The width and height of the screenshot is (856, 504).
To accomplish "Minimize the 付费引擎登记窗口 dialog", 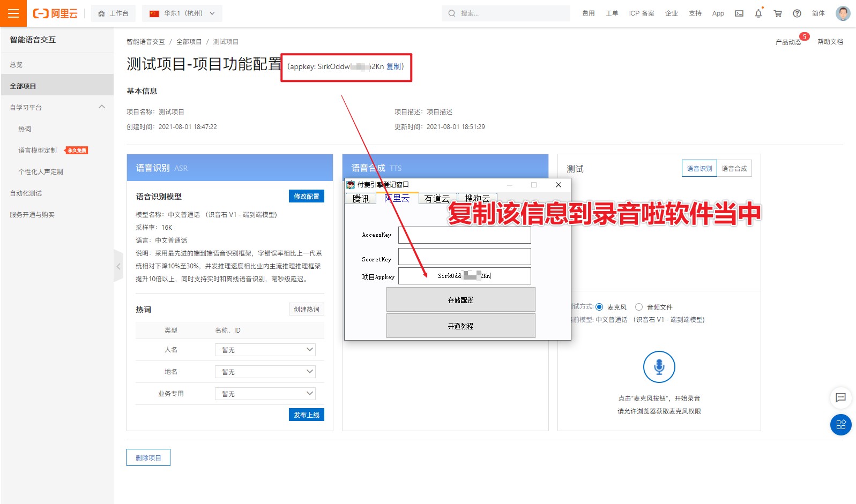I will click(510, 185).
